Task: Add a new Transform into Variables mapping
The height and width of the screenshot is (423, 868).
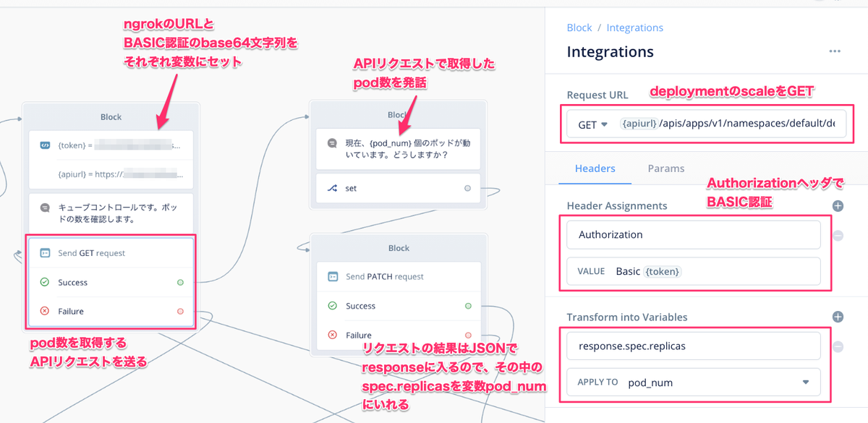Action: 838,317
